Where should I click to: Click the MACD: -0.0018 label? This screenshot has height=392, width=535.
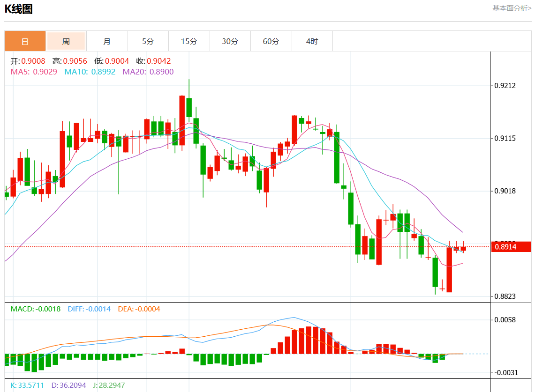pos(36,309)
